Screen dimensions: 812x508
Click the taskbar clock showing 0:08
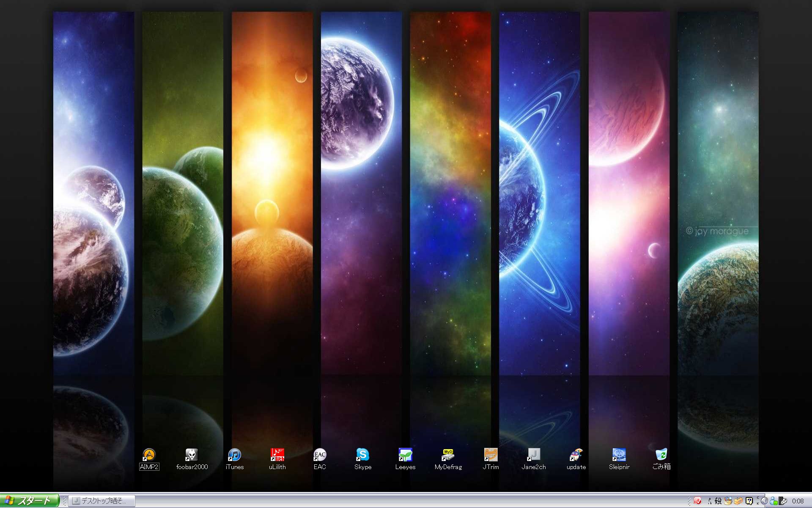pos(798,501)
